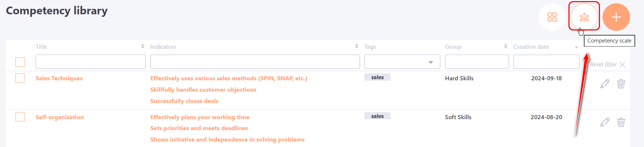The image size is (644, 147).
Task: Click the Title filter input field
Action: tap(90, 62)
